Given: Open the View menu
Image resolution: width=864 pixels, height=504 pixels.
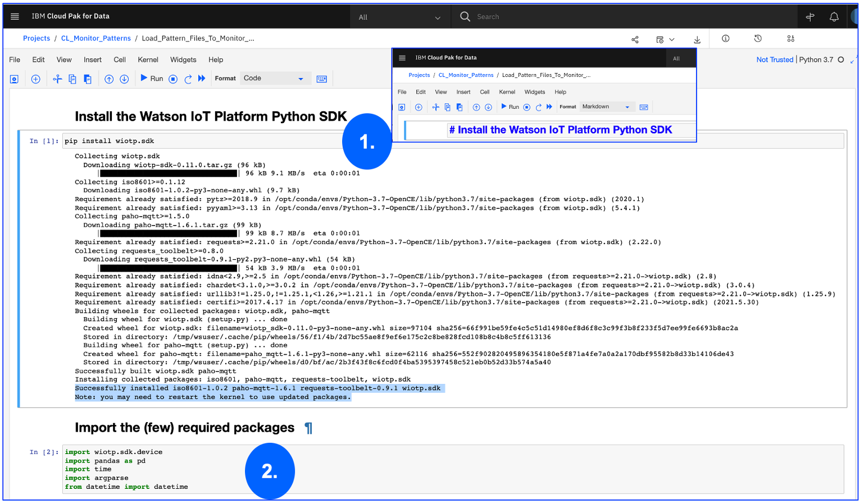Looking at the screenshot, I should [x=64, y=59].
